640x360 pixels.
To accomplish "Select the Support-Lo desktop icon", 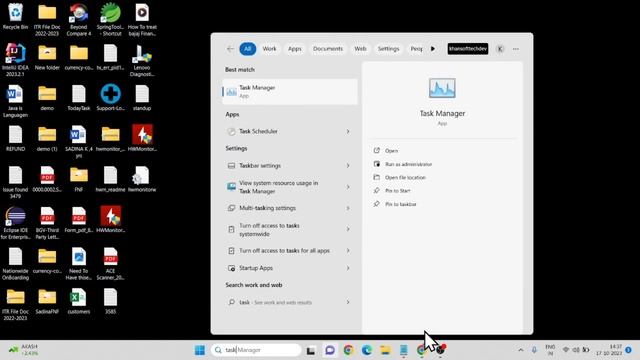I will 110,97.
